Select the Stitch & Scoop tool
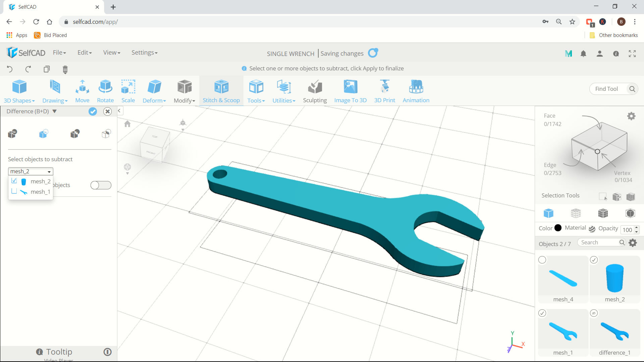This screenshot has height=362, width=644. tap(221, 91)
